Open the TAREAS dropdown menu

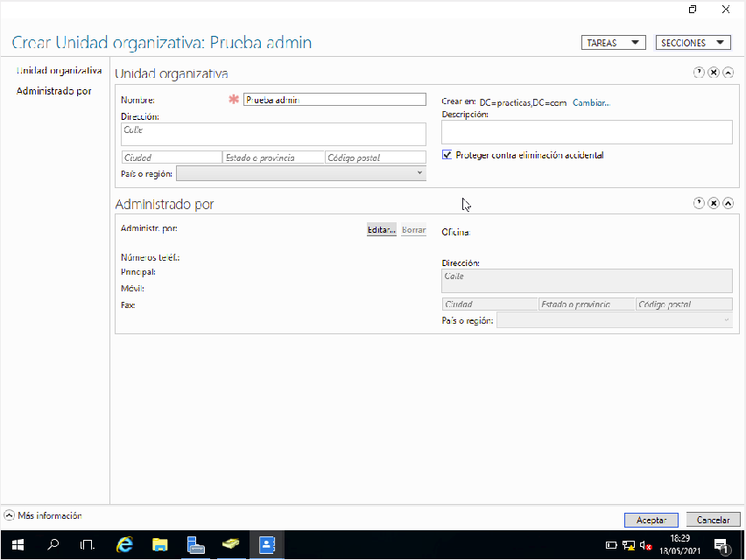(x=613, y=43)
